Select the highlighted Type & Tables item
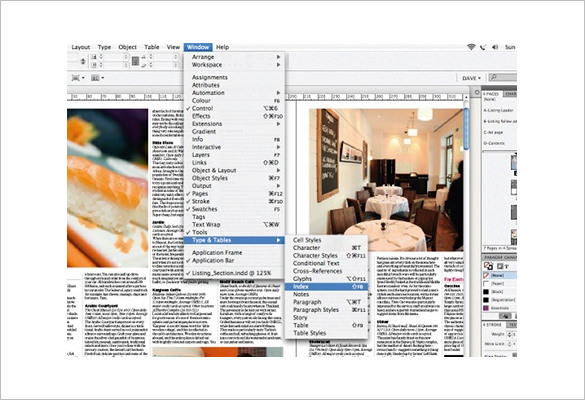 pos(234,240)
